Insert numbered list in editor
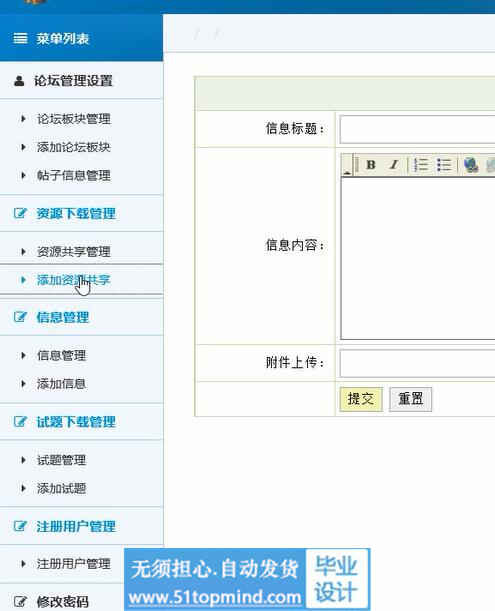Viewport: 495px width, 611px height. point(421,165)
